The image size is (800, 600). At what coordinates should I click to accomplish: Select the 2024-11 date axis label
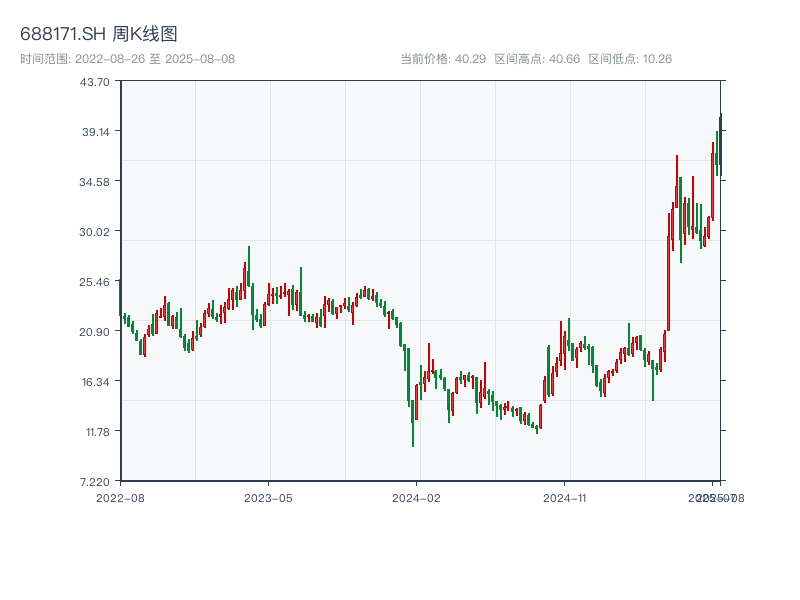[x=567, y=497]
